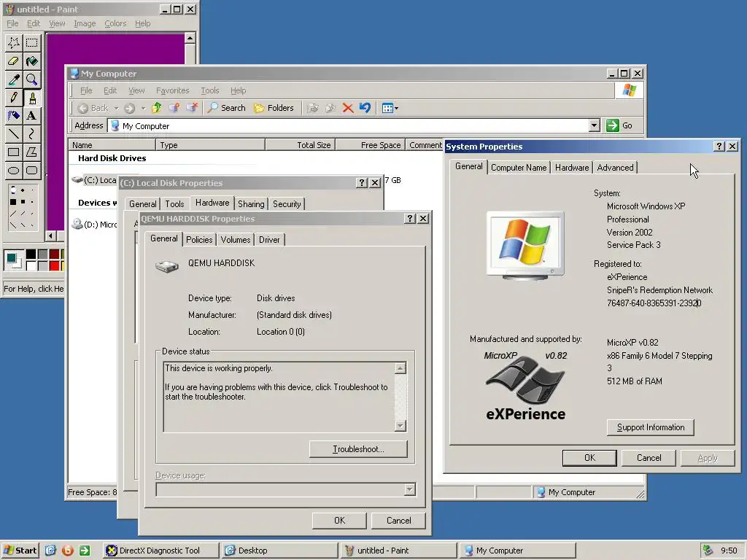Sort by the Type column header
This screenshot has width=747, height=560.
click(210, 145)
